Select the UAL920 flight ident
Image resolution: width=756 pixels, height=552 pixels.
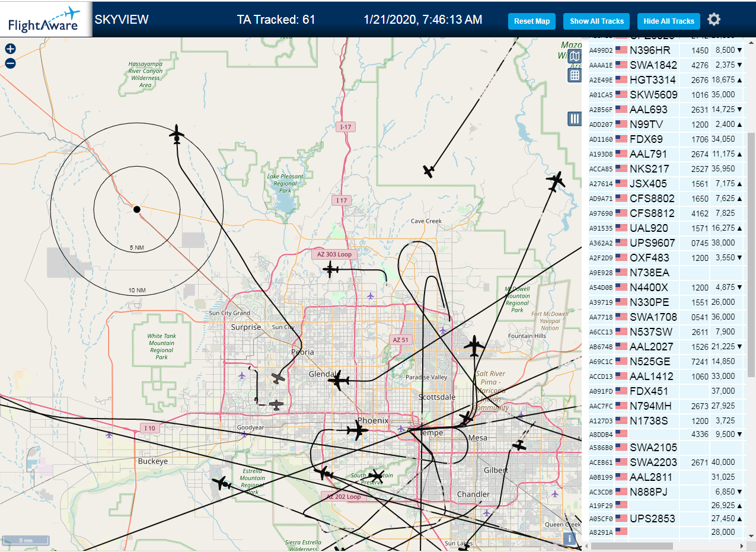pyautogui.click(x=649, y=228)
